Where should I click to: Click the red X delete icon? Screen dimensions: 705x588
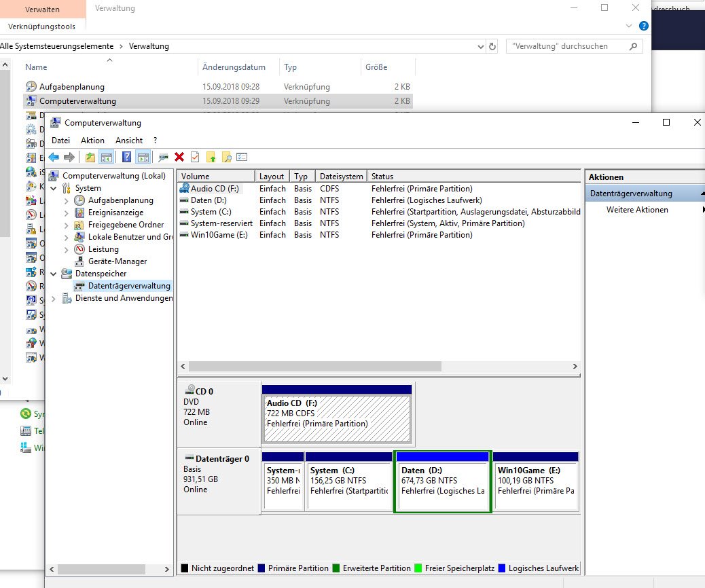pos(179,157)
